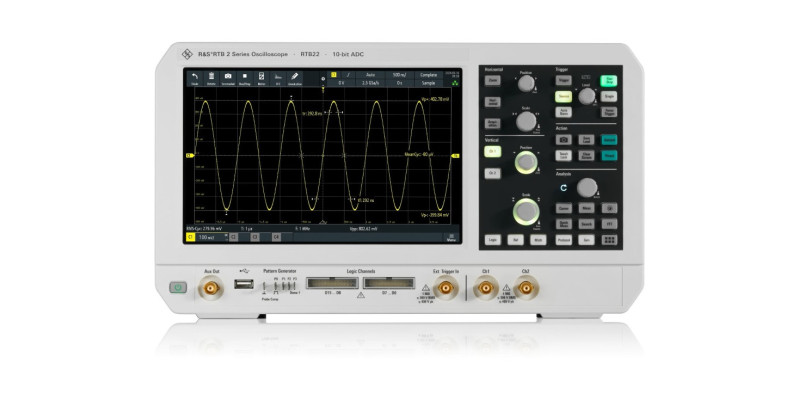This screenshot has height=400, width=800.
Task: Tap the Delete trash icon on the touchscreen
Action: coord(211,78)
